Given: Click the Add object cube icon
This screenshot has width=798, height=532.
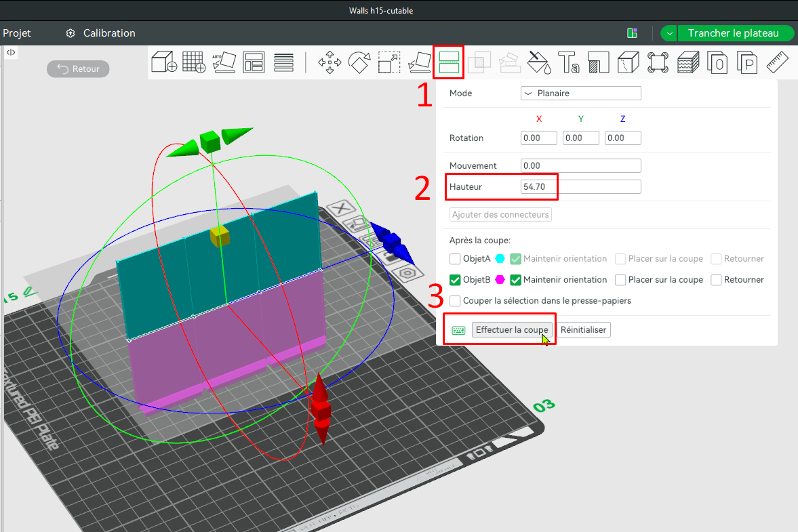Looking at the screenshot, I should click(x=164, y=62).
